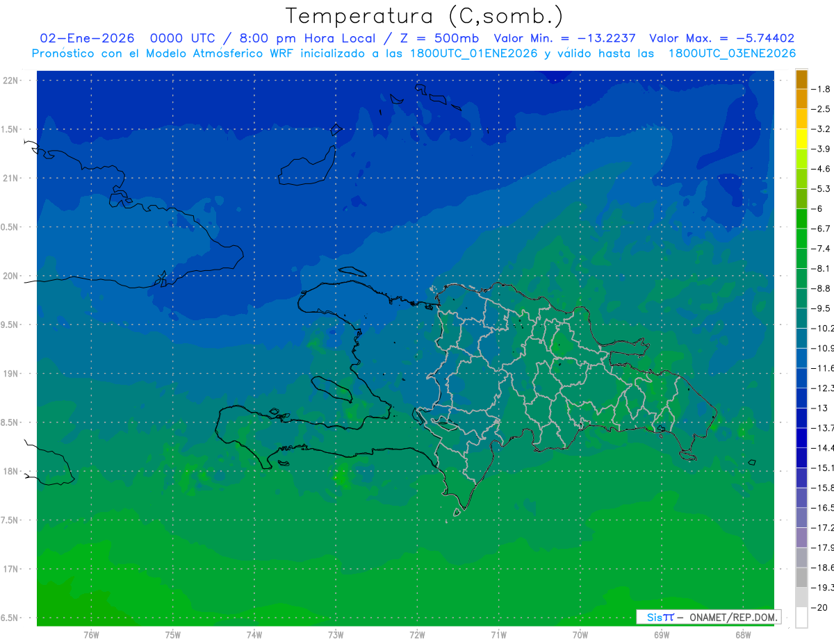Viewport: 834px width, 644px height.
Task: Click the '76W' longitude axis label
Action: [x=91, y=634]
